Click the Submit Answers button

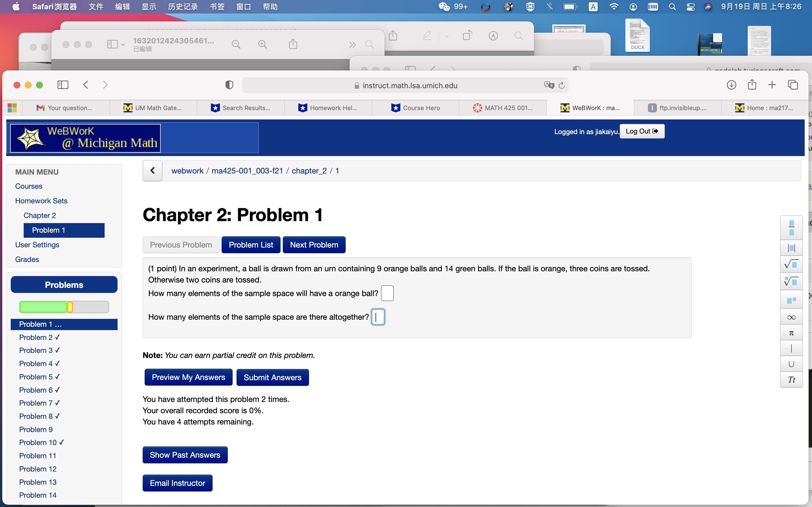pyautogui.click(x=272, y=377)
